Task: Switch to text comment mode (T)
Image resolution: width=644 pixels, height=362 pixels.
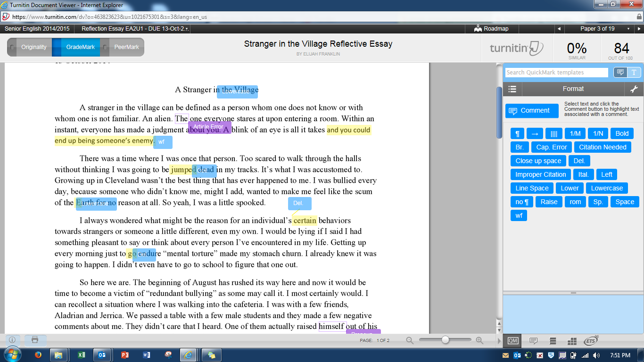Action: pos(634,72)
